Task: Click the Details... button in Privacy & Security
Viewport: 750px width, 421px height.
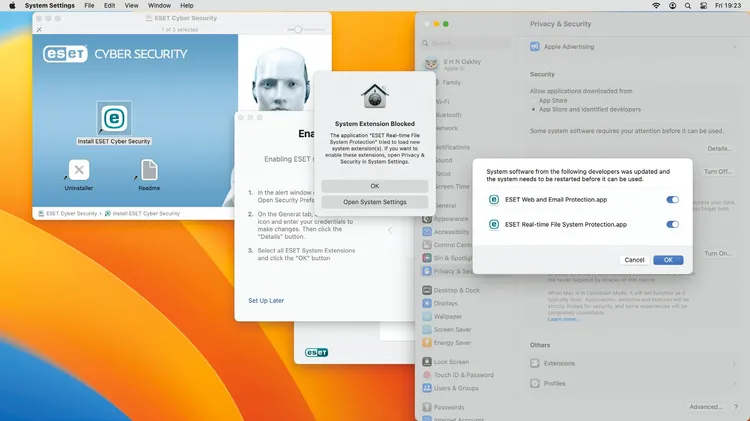Action: (x=719, y=149)
